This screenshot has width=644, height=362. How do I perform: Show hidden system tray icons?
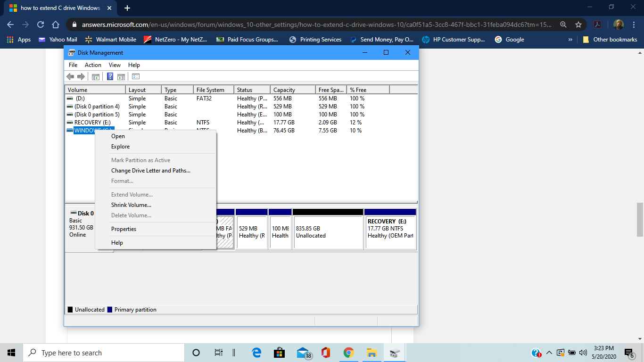coord(549,353)
